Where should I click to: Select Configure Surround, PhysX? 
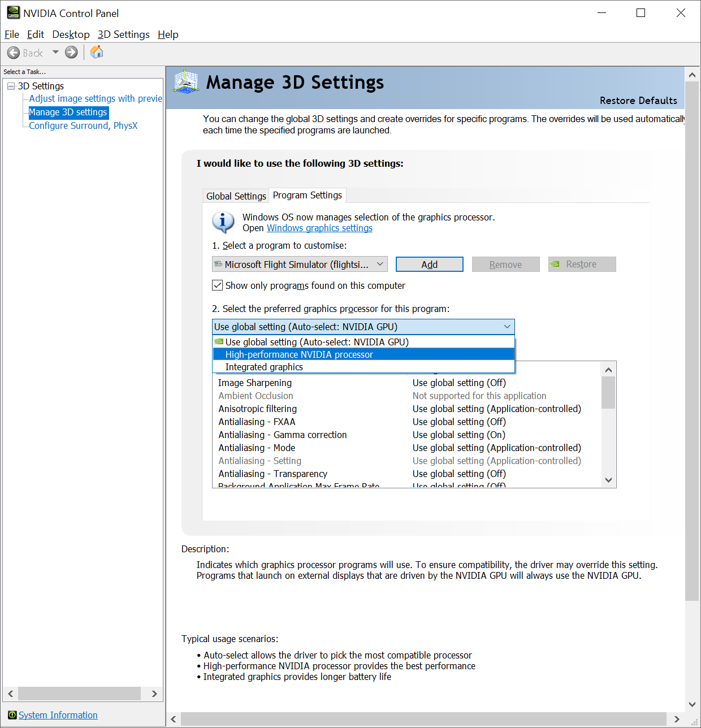click(83, 125)
